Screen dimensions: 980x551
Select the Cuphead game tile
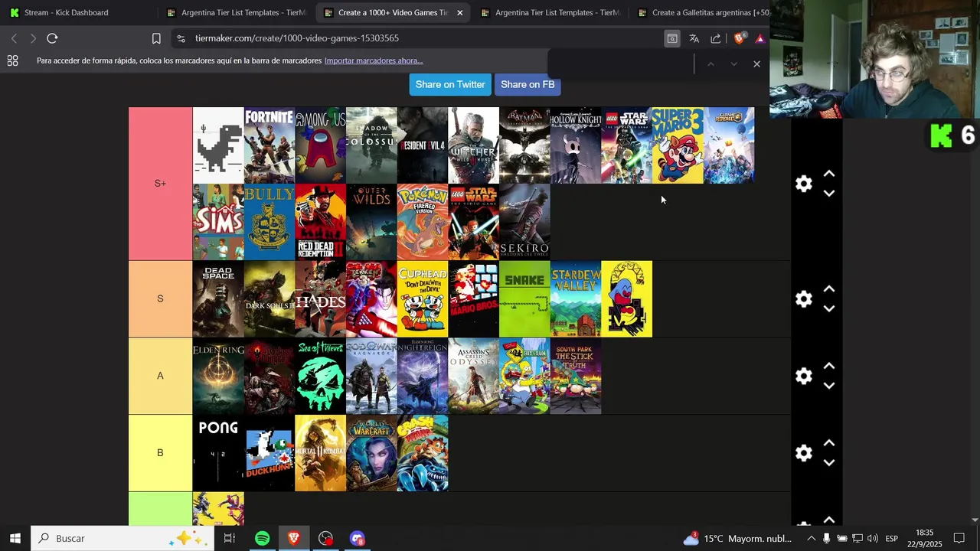[423, 299]
